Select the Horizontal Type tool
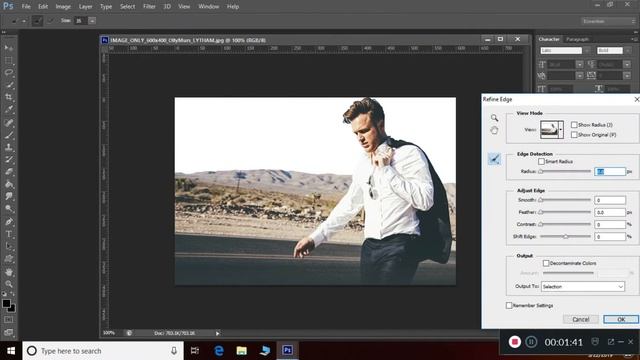This screenshot has height=360, width=640. pyautogui.click(x=9, y=234)
